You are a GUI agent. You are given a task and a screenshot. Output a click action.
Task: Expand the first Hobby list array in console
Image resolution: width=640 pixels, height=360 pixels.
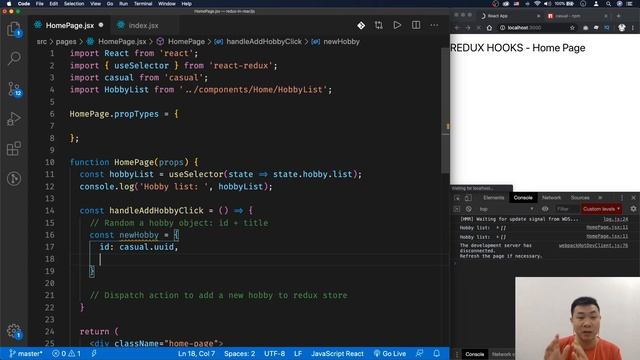click(498, 228)
